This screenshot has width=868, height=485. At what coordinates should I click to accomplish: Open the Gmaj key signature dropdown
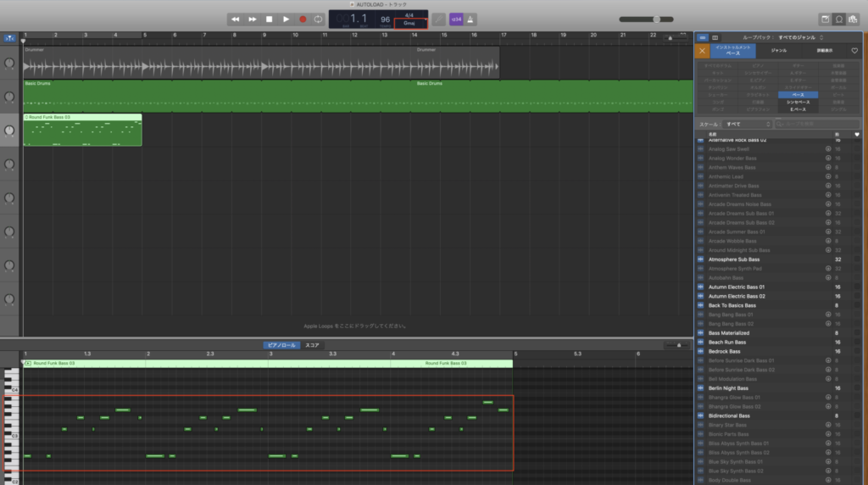410,23
